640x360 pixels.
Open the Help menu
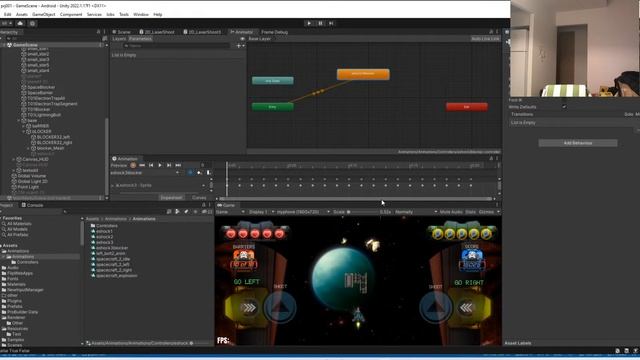click(x=158, y=14)
